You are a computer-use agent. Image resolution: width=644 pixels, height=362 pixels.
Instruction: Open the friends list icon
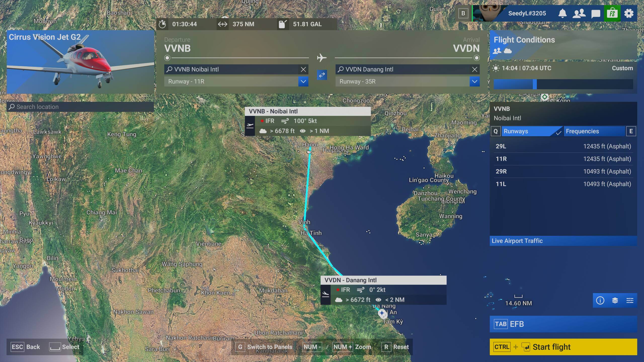[x=579, y=13]
